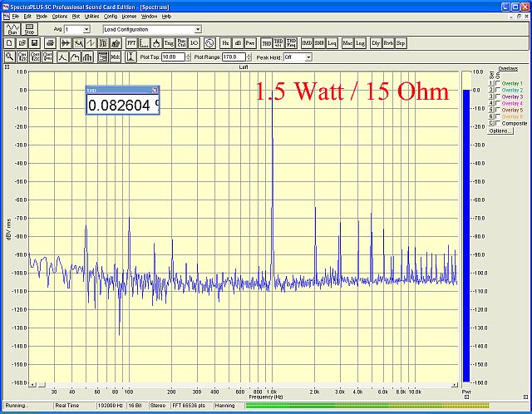Image resolution: width=532 pixels, height=414 pixels.
Task: Enable Overlay 3 checkbox
Action: pos(498,96)
